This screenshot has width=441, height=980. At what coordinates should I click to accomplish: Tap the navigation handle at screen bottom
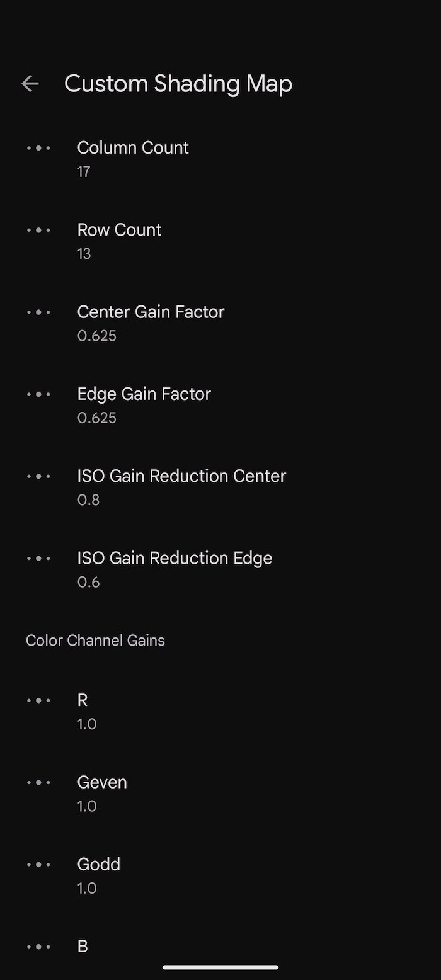click(x=220, y=967)
